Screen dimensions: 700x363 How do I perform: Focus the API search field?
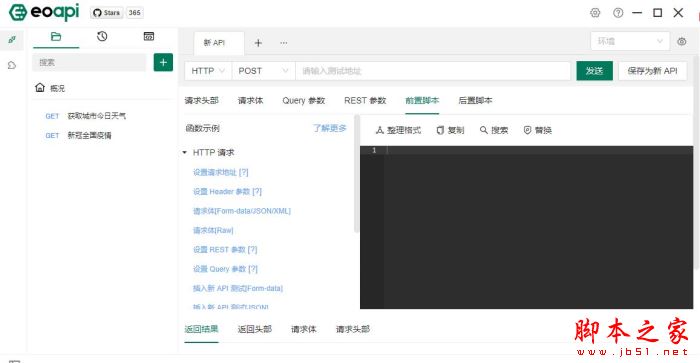pyautogui.click(x=89, y=63)
